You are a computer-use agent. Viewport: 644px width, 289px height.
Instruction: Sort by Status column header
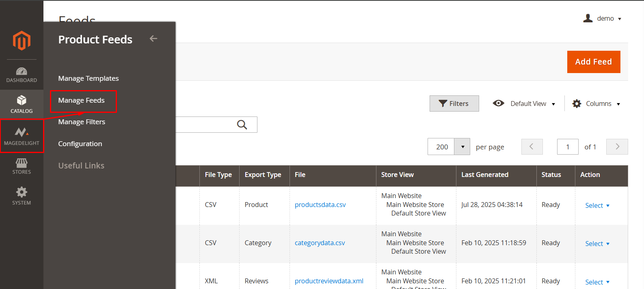(556, 176)
